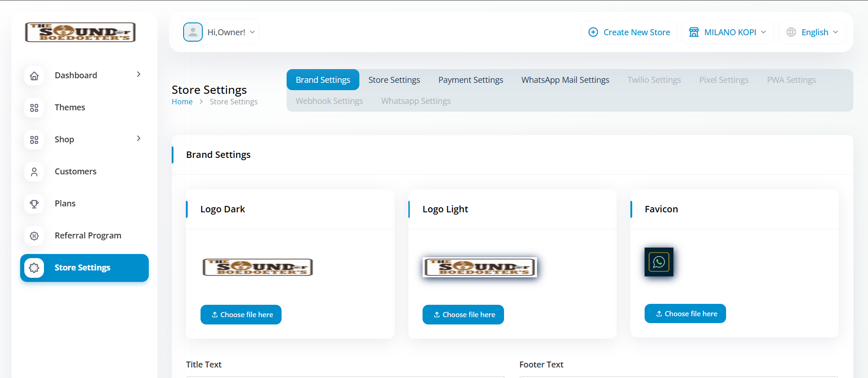Image resolution: width=868 pixels, height=378 pixels.
Task: Click the storefront icon beside MILANO KOPI
Action: (694, 32)
